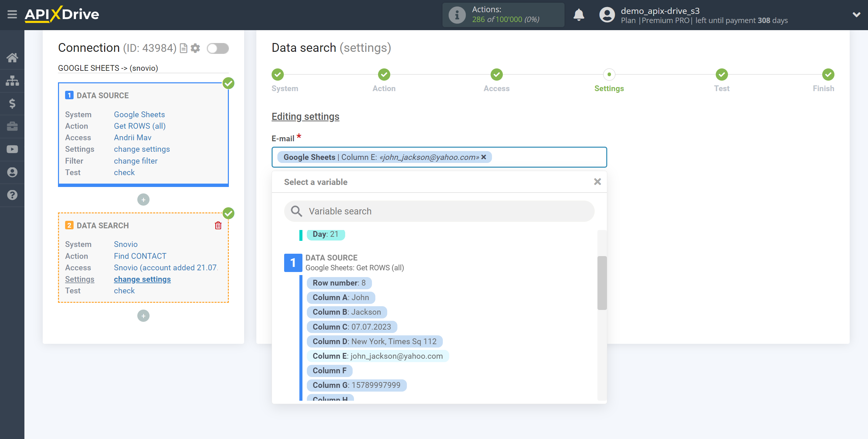Open the hamburger menu
Image resolution: width=868 pixels, height=439 pixels.
12,15
